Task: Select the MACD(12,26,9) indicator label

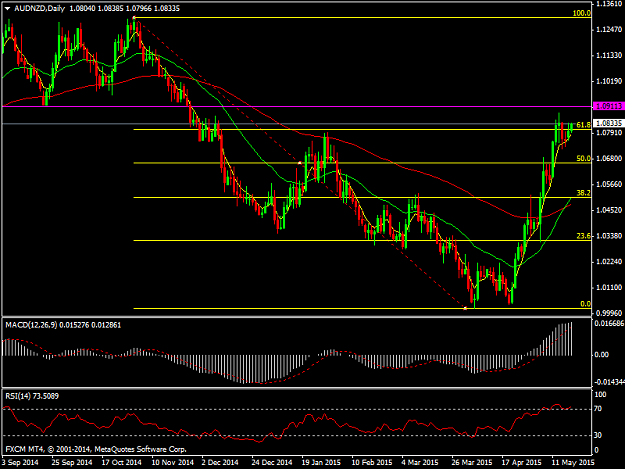Action: [31, 325]
